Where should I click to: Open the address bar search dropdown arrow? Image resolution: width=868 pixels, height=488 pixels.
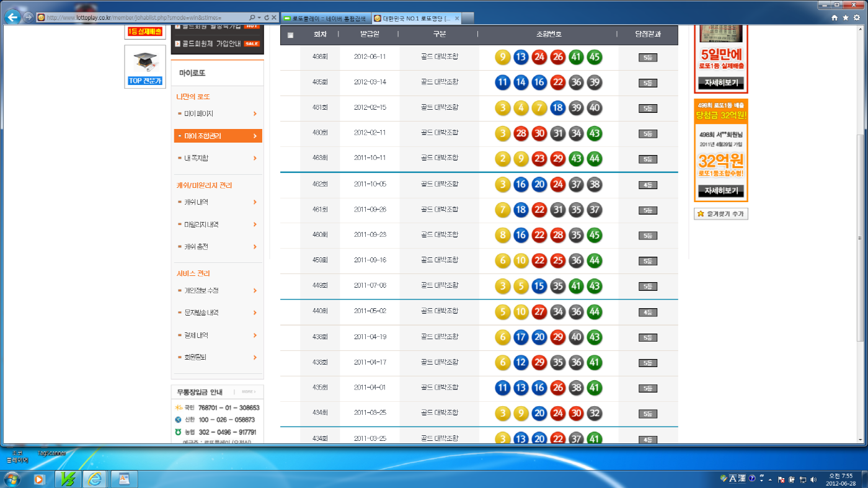[x=259, y=17]
